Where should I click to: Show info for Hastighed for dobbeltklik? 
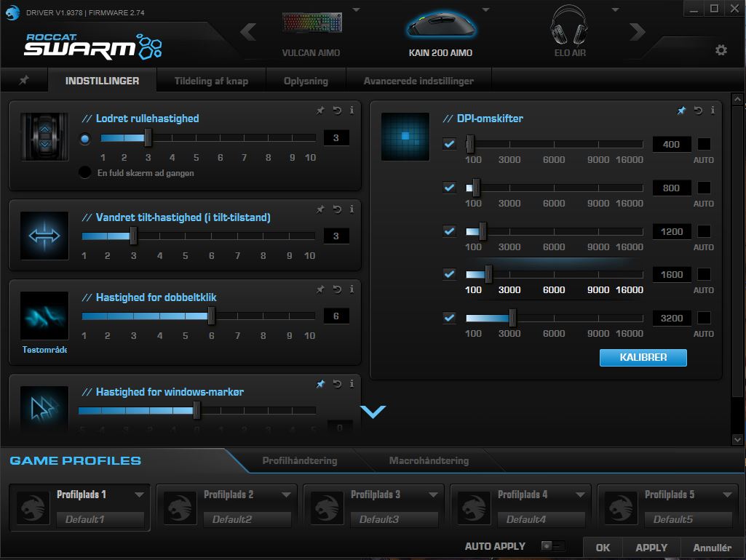pos(352,289)
